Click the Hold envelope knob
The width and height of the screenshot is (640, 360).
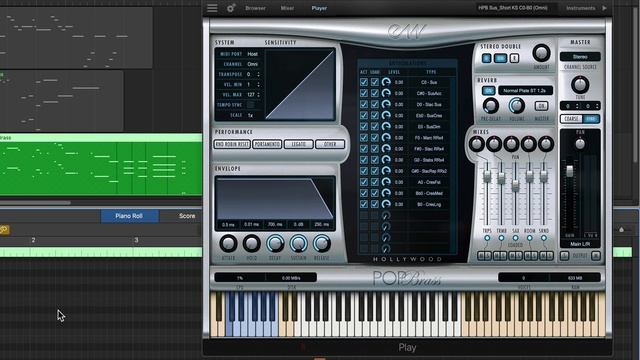[x=251, y=243]
